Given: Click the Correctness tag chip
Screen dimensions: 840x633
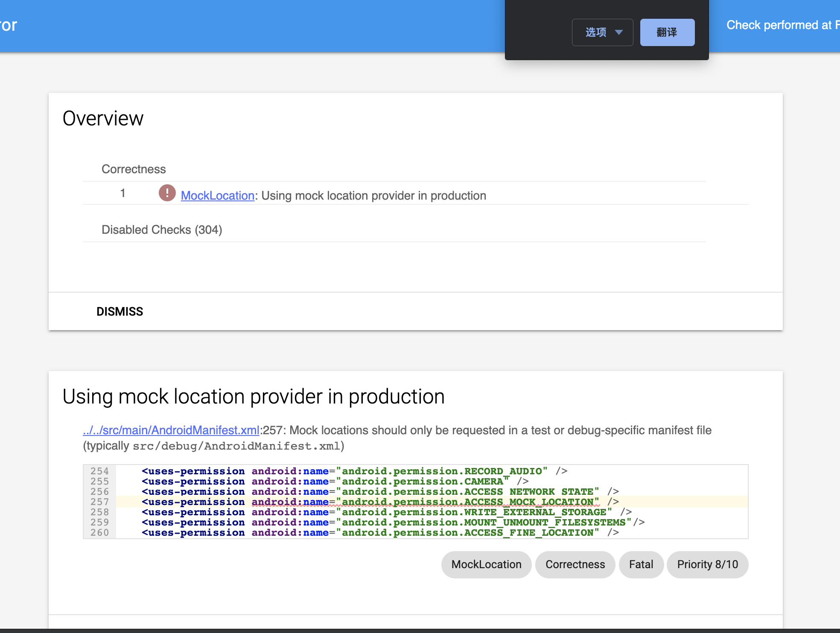Looking at the screenshot, I should 575,564.
